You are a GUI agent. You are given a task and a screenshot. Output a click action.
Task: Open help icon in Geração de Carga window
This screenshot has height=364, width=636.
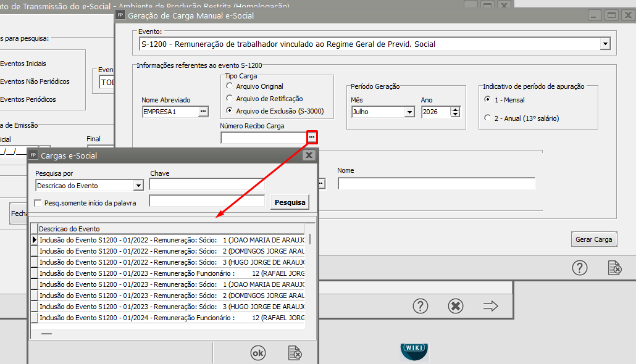(579, 268)
